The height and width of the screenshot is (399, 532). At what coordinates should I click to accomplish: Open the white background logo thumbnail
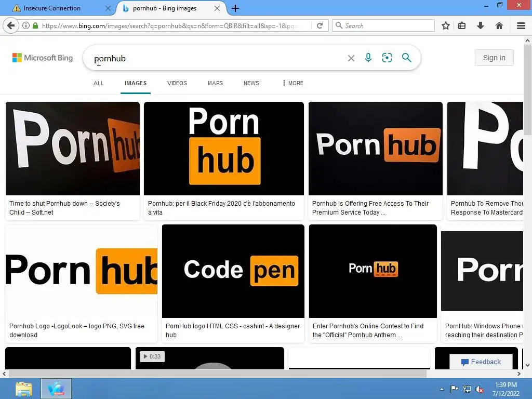tap(82, 271)
